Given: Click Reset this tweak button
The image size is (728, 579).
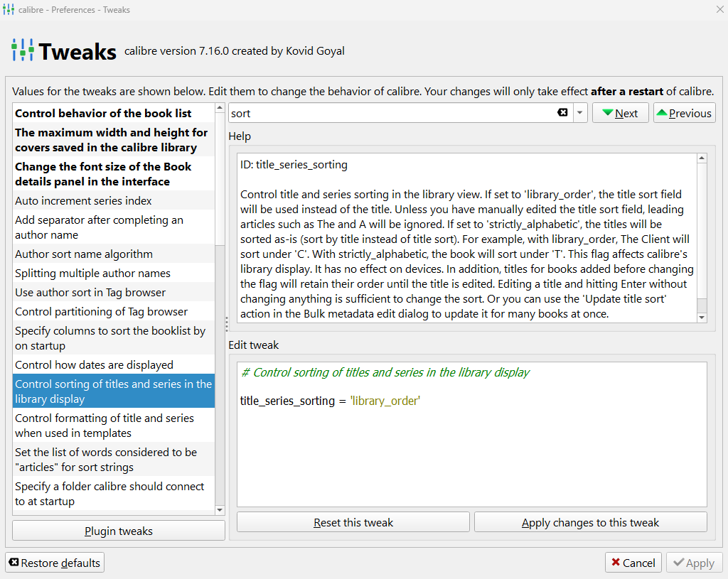Looking at the screenshot, I should coord(353,522).
